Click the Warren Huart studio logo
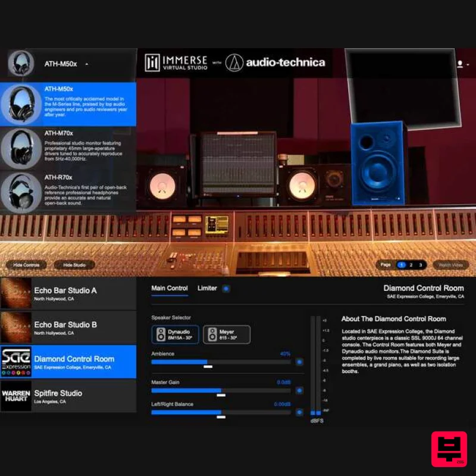Viewport: 476px width, 476px height. coord(17,397)
